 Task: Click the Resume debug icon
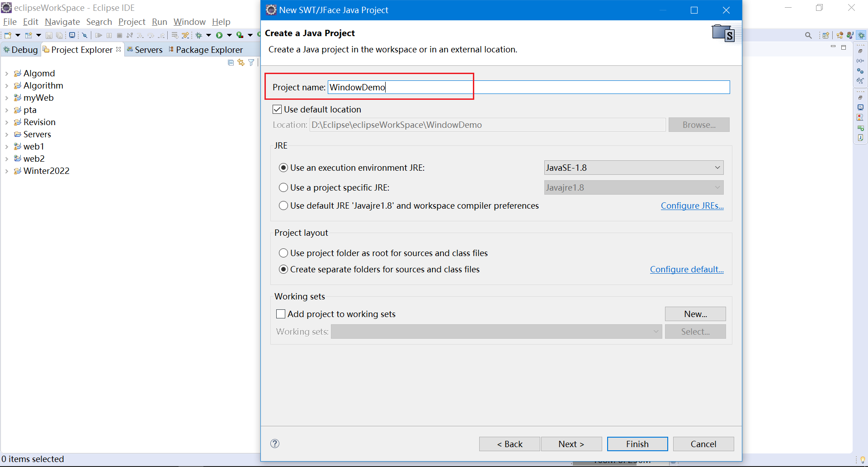(99, 35)
